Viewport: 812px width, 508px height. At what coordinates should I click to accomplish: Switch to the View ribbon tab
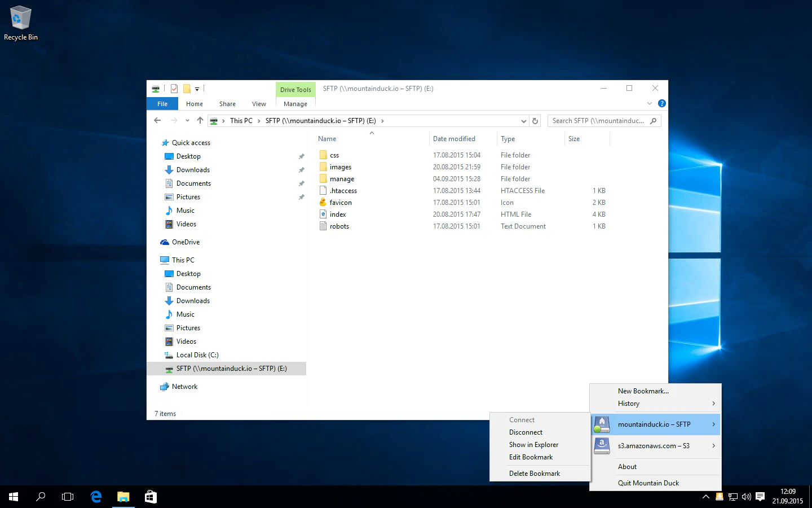259,104
